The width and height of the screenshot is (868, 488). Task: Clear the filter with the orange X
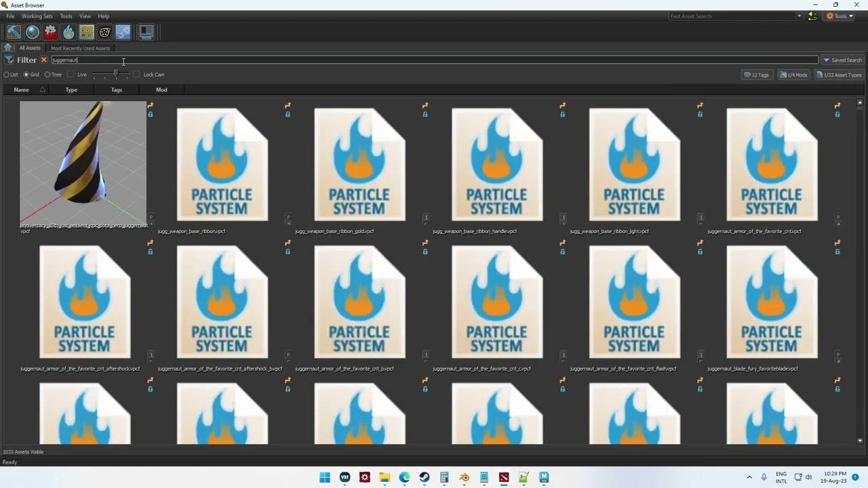click(43, 60)
